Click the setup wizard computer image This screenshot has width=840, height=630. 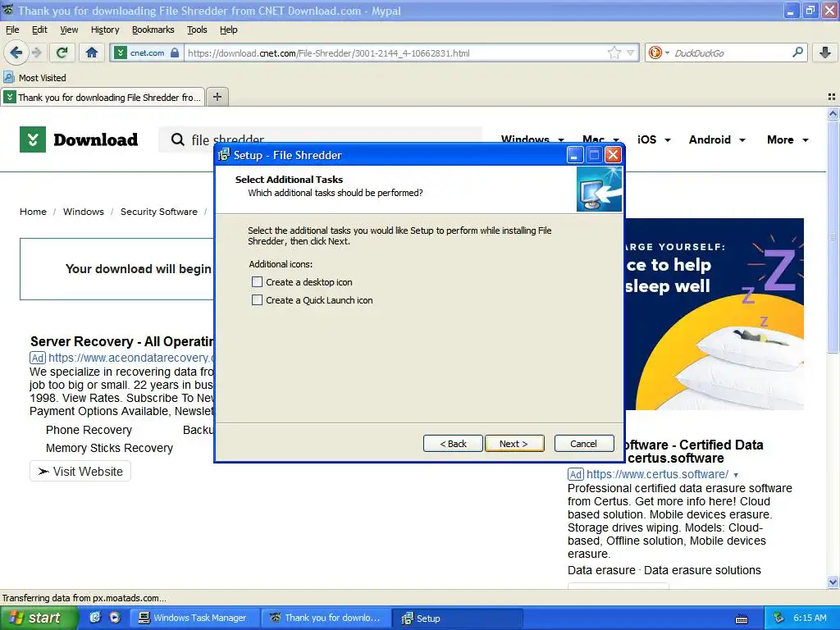pos(599,189)
